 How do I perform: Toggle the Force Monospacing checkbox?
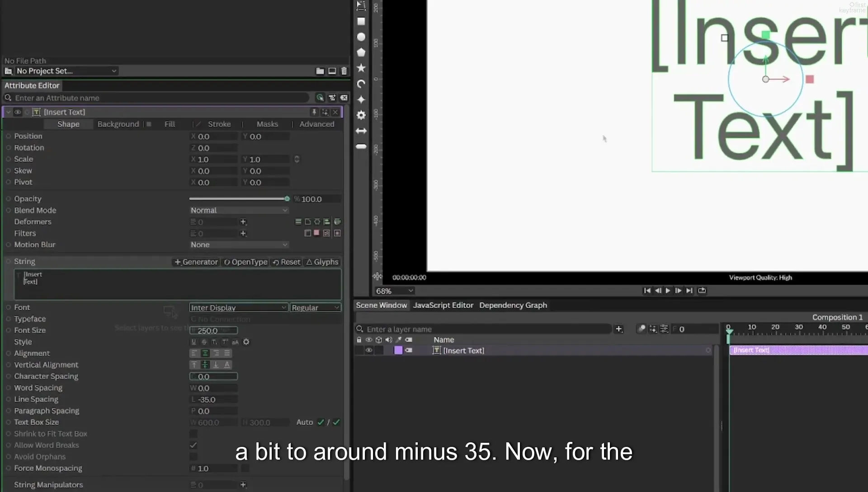point(245,468)
